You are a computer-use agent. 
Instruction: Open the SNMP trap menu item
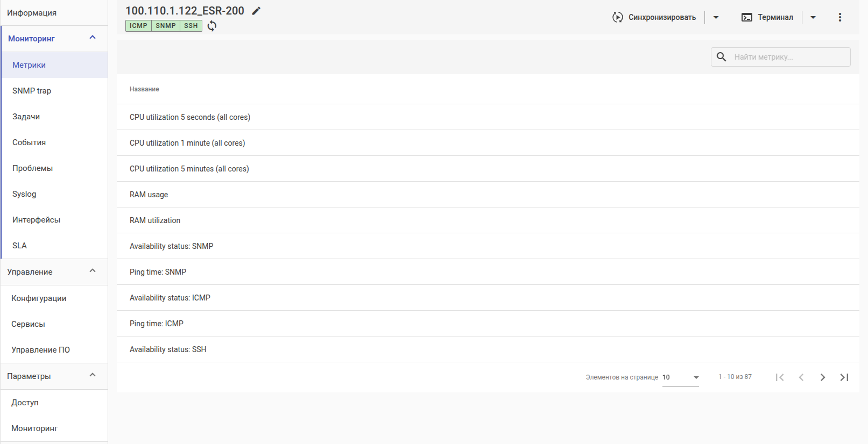32,91
